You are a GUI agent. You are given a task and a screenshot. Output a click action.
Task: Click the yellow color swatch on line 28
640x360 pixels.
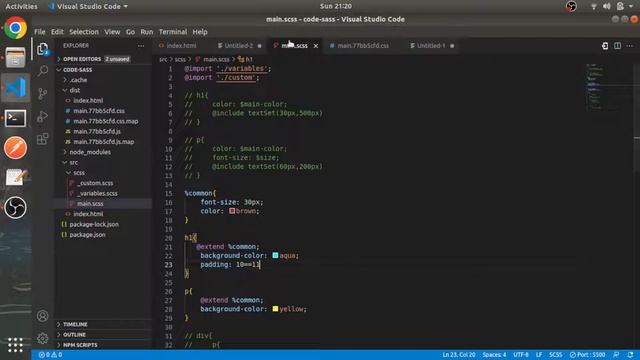tap(276, 309)
